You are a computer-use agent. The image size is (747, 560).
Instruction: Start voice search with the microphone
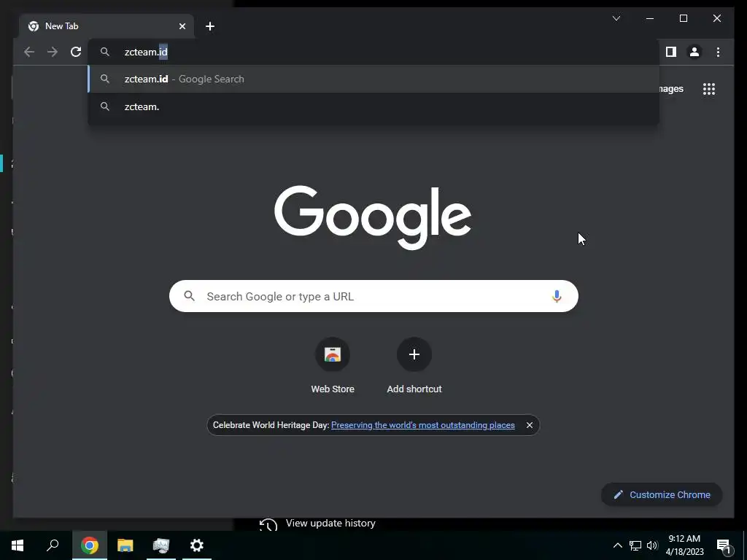pos(557,296)
